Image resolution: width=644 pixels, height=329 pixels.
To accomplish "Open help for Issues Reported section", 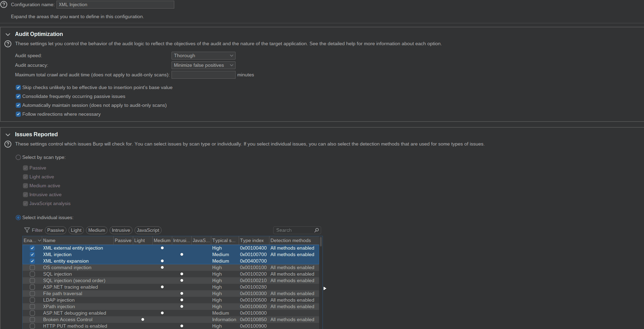I will click(x=8, y=144).
